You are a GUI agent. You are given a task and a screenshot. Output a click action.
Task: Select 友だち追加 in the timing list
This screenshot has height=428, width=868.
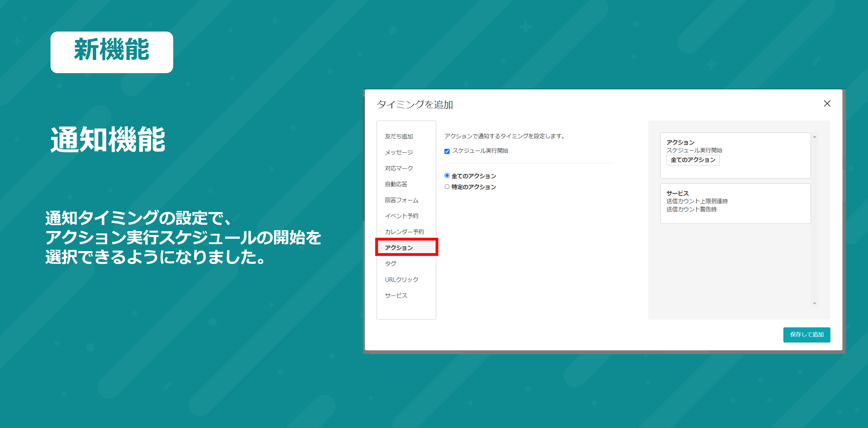[399, 136]
